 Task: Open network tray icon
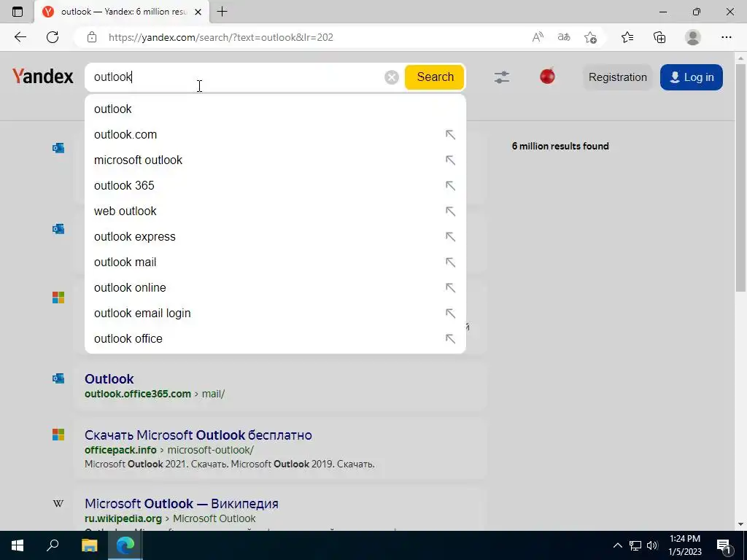click(x=635, y=545)
